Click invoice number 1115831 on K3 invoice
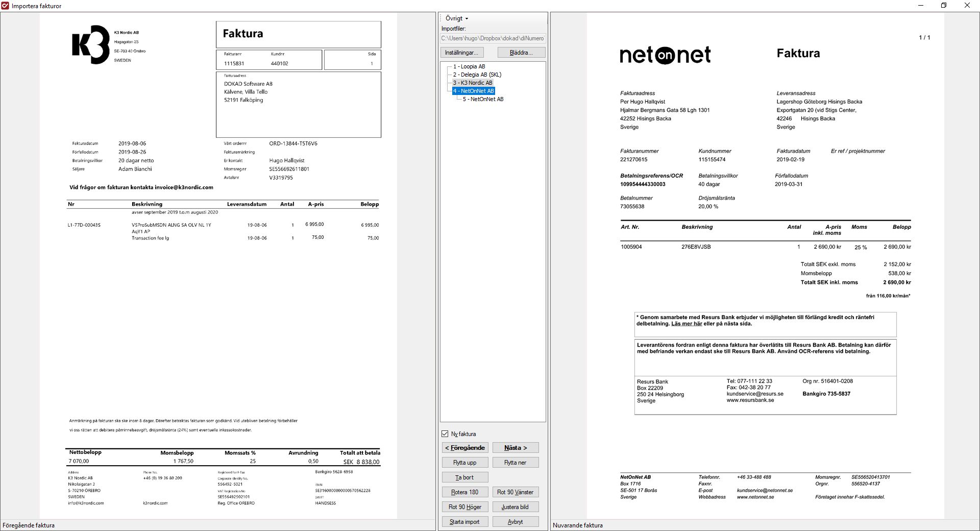The image size is (980, 531). tap(234, 64)
